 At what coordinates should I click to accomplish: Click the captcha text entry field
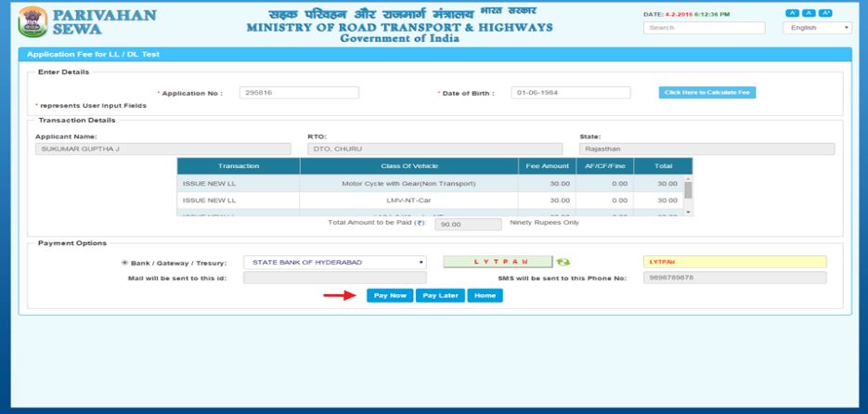coord(733,263)
